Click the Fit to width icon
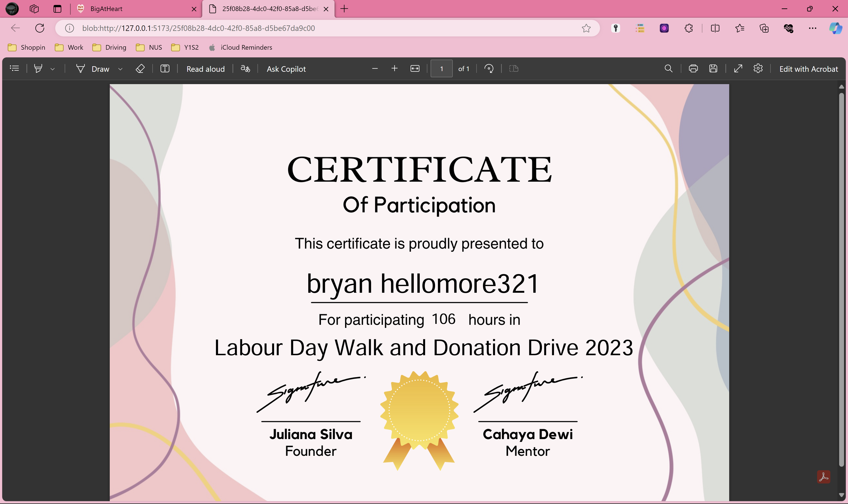This screenshot has width=848, height=504. [x=415, y=69]
